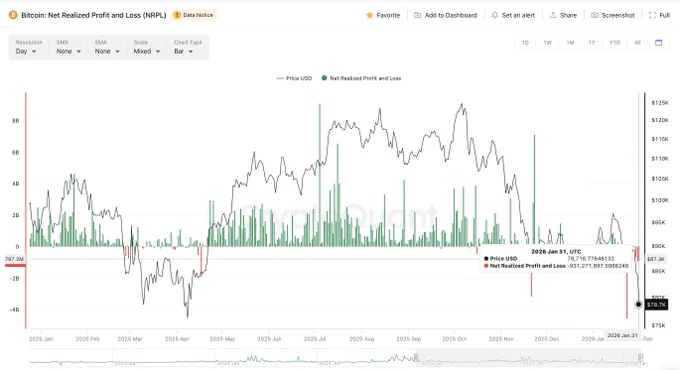Expand chart to Full screen

659,15
